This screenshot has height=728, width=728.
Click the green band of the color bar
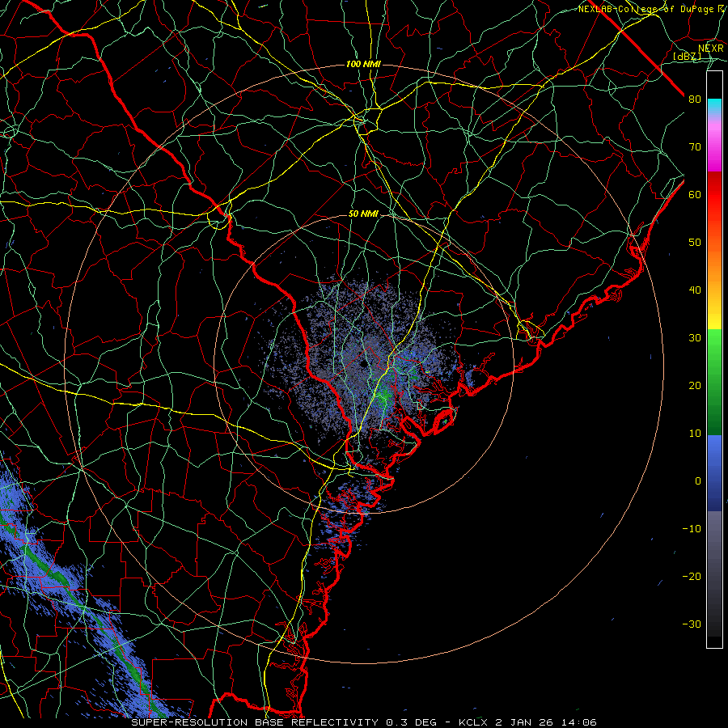pyautogui.click(x=714, y=382)
